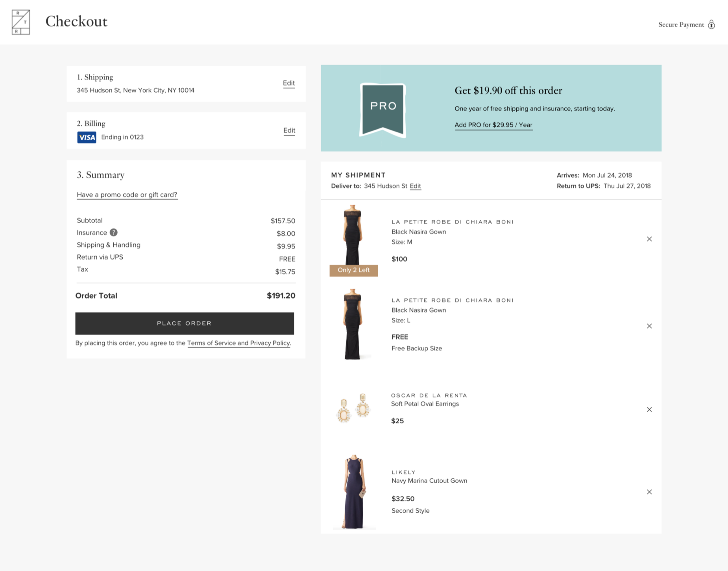Click the Second Style label
The height and width of the screenshot is (571, 728).
(410, 511)
